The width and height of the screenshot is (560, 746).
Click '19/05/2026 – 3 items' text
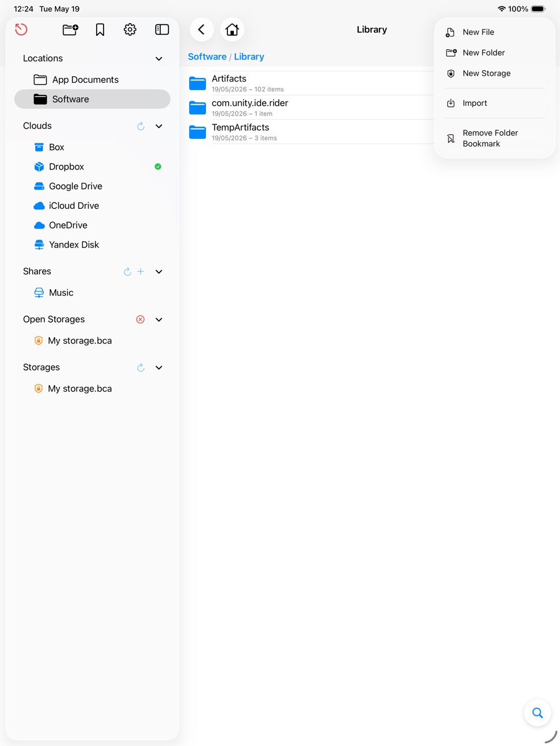tap(244, 138)
